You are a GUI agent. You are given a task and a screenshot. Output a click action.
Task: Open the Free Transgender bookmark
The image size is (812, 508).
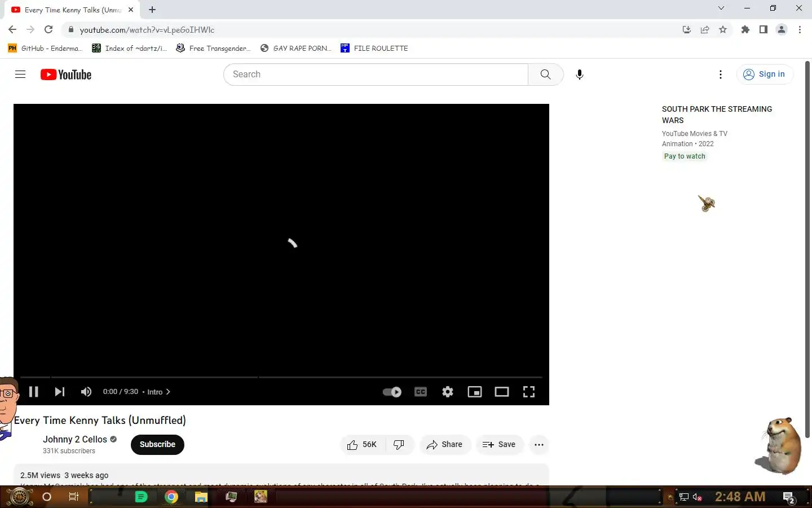[x=213, y=48]
